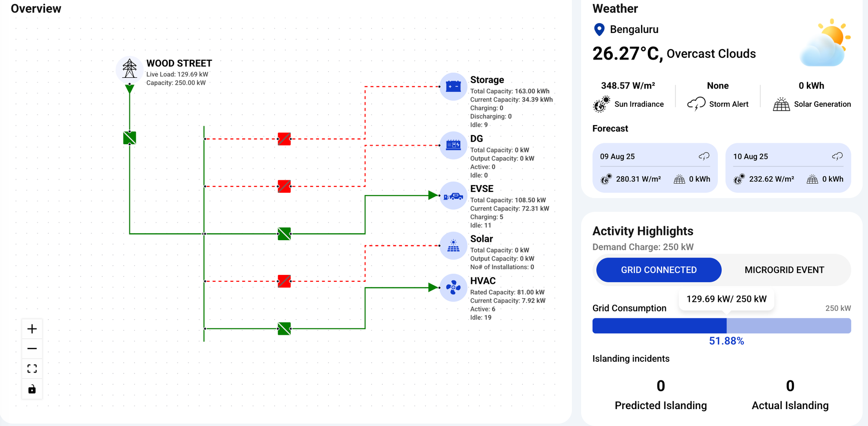Open the 09 Aug 25 forecast card
Viewport: 868px width, 426px height.
point(654,168)
